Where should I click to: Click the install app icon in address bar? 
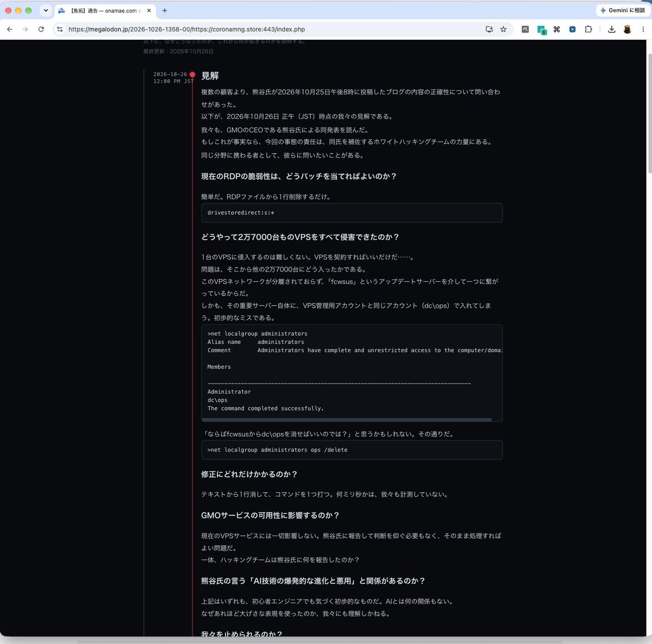click(489, 29)
